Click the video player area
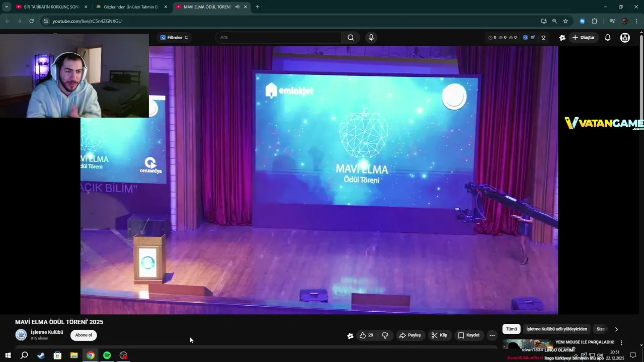Screen dimensions: 644x362 point(319,180)
